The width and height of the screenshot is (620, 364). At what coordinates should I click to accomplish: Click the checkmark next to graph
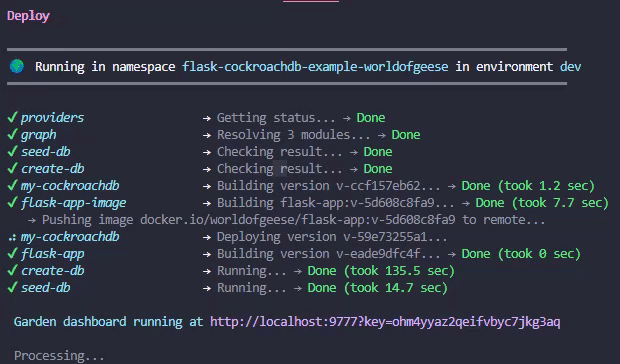click(x=12, y=134)
